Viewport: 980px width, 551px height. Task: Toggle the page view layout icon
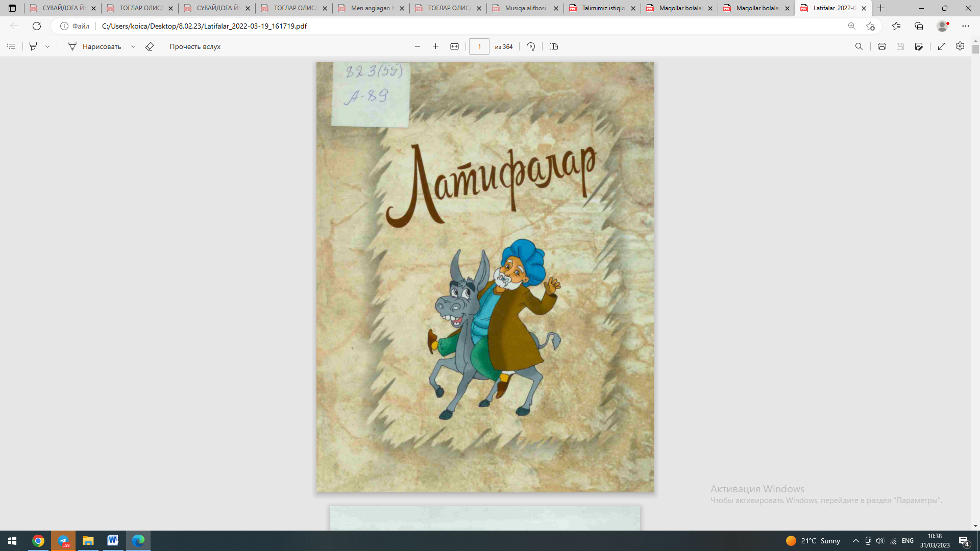tap(554, 46)
